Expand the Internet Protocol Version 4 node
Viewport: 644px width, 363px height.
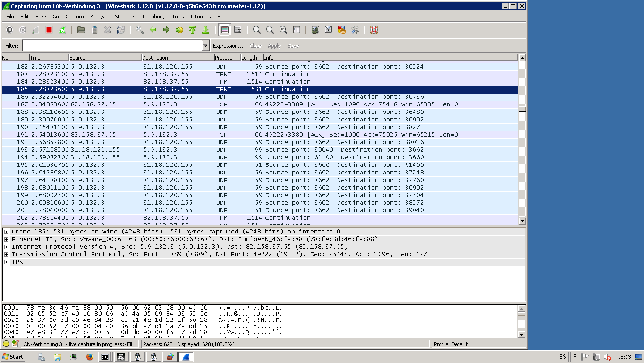[7, 247]
